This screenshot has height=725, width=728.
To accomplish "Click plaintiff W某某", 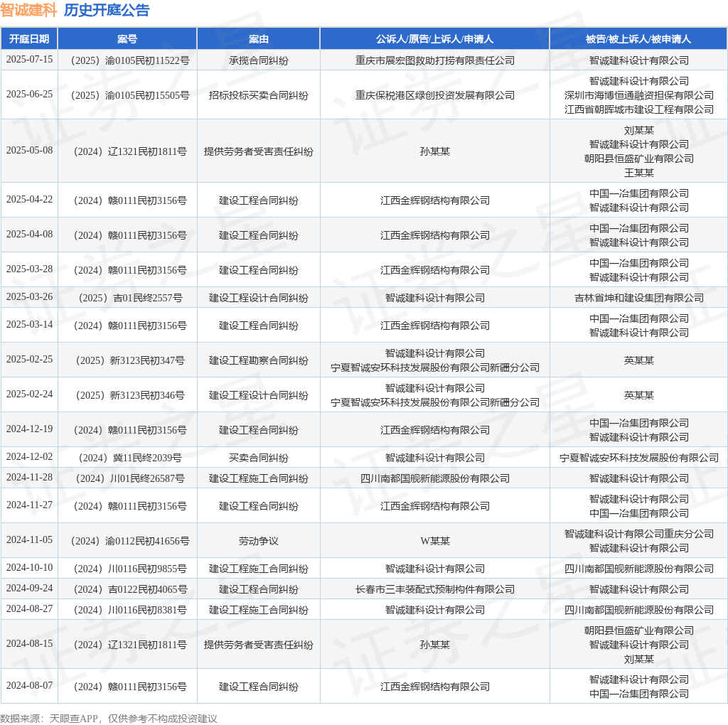I will (435, 541).
